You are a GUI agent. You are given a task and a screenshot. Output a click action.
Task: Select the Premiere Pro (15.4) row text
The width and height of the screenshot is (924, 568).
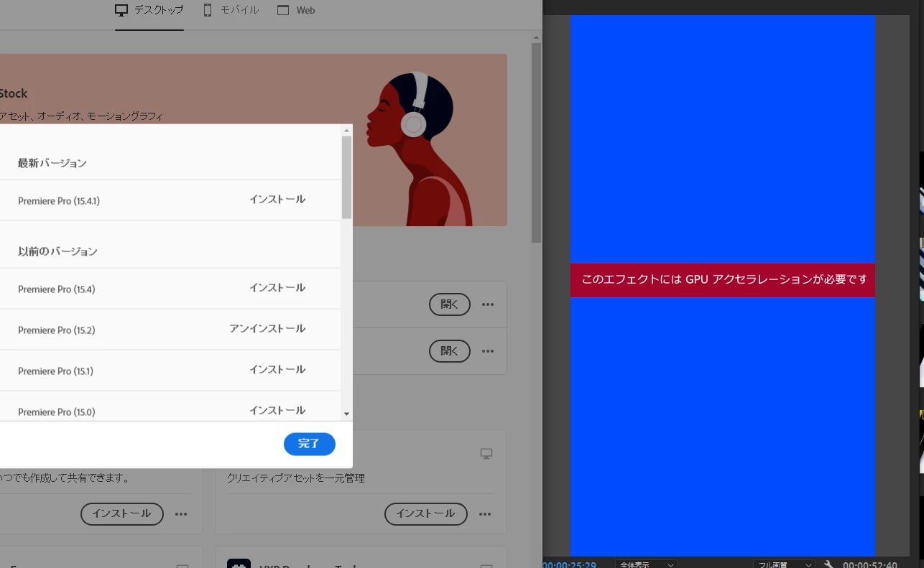point(57,289)
